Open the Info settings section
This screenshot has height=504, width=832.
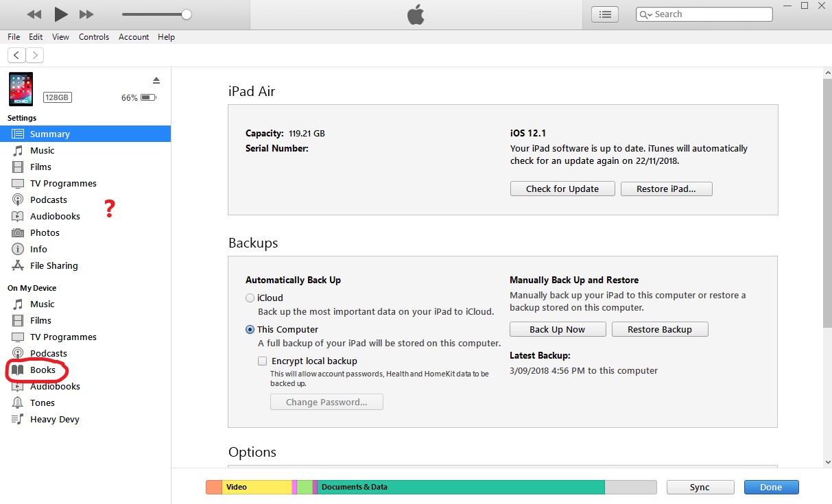pyautogui.click(x=38, y=249)
